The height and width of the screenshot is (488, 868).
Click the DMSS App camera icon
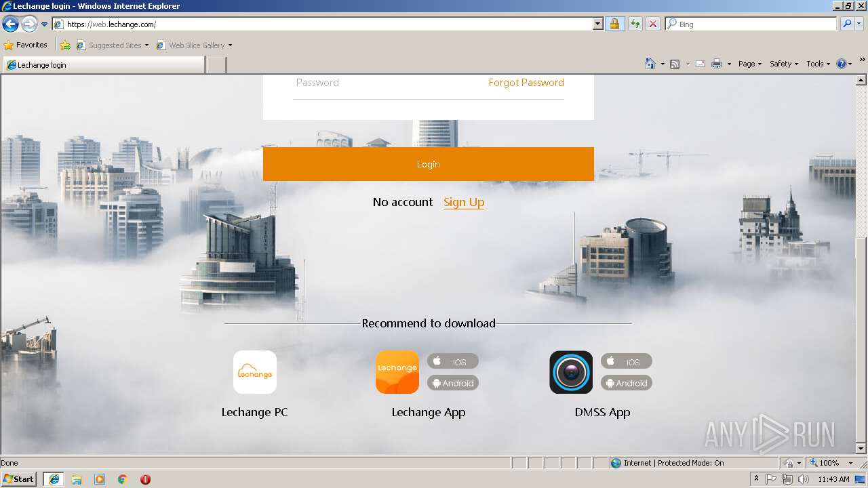[x=571, y=372]
